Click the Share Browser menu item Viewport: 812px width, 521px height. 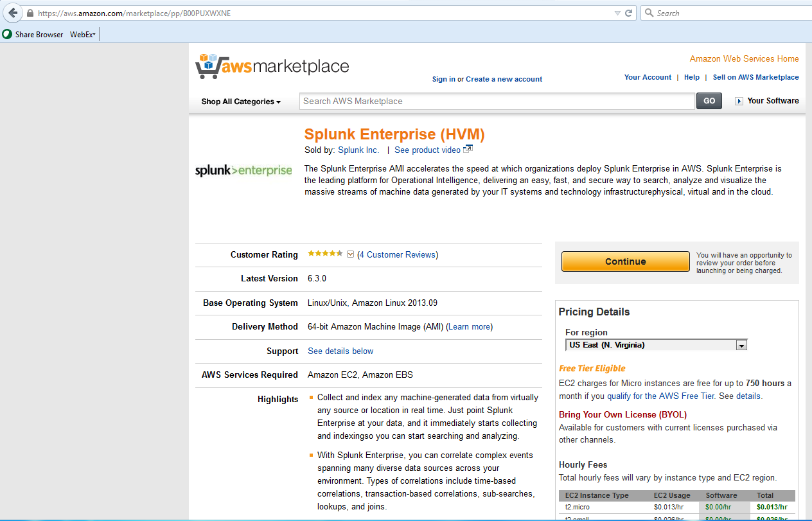[37, 34]
